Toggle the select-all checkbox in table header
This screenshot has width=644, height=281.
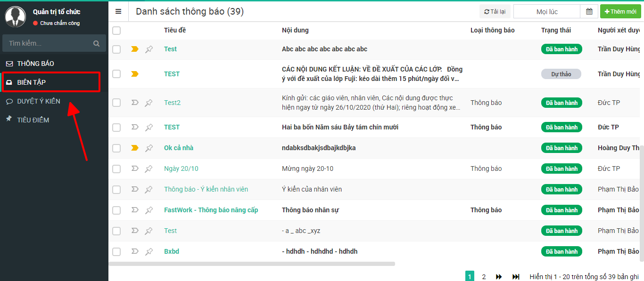click(116, 31)
